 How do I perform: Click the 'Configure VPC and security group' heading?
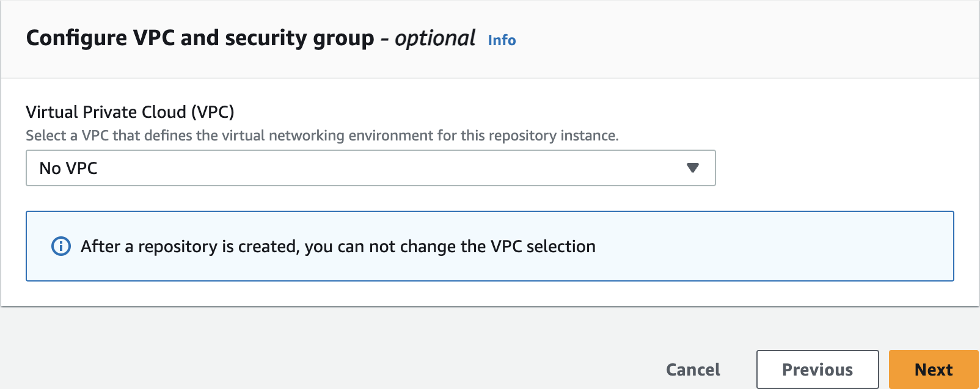click(x=200, y=38)
